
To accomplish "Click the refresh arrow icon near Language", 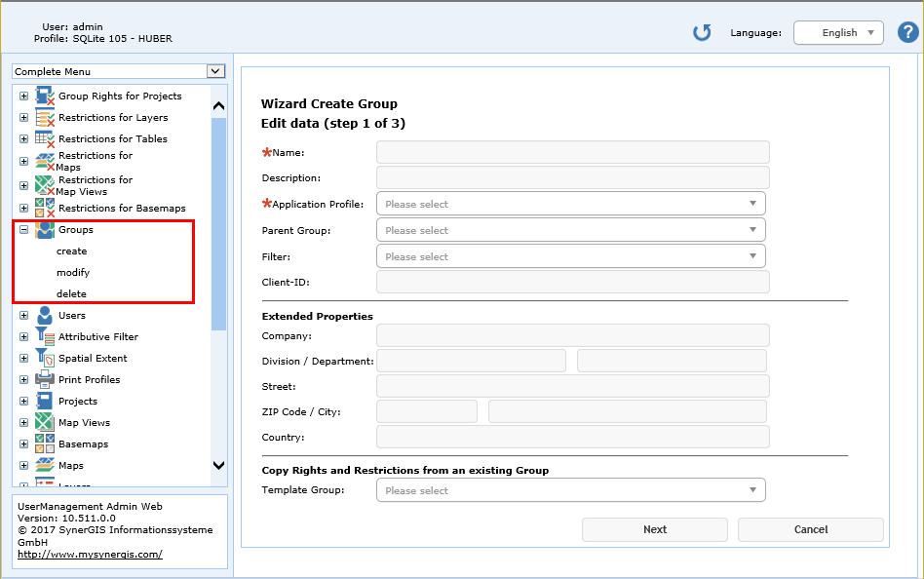I will [701, 32].
